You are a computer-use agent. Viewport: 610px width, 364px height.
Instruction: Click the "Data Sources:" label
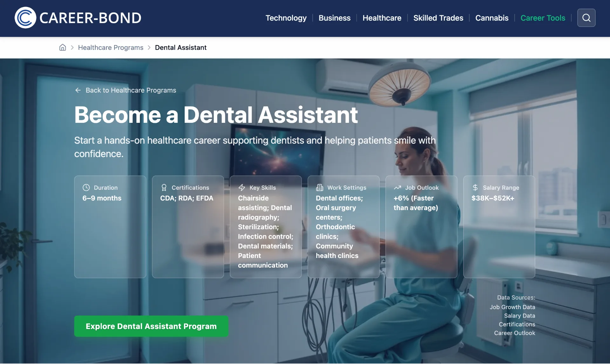point(516,297)
